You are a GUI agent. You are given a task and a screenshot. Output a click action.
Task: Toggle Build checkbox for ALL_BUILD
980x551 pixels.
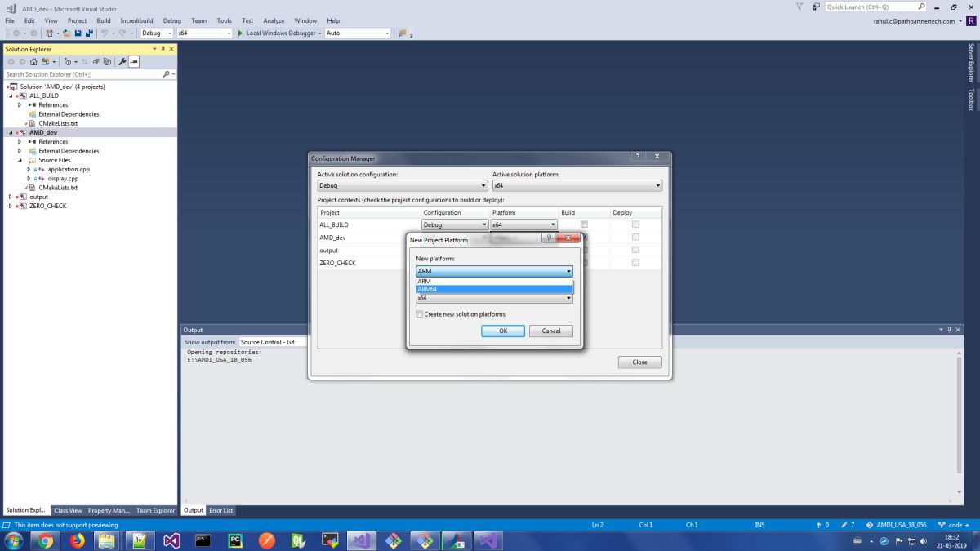coord(584,224)
